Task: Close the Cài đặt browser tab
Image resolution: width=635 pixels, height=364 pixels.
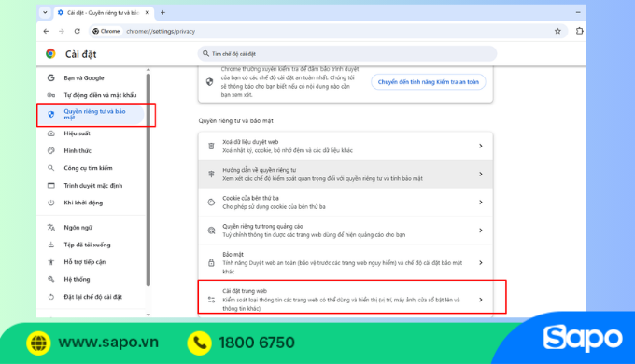Action: 148,12
